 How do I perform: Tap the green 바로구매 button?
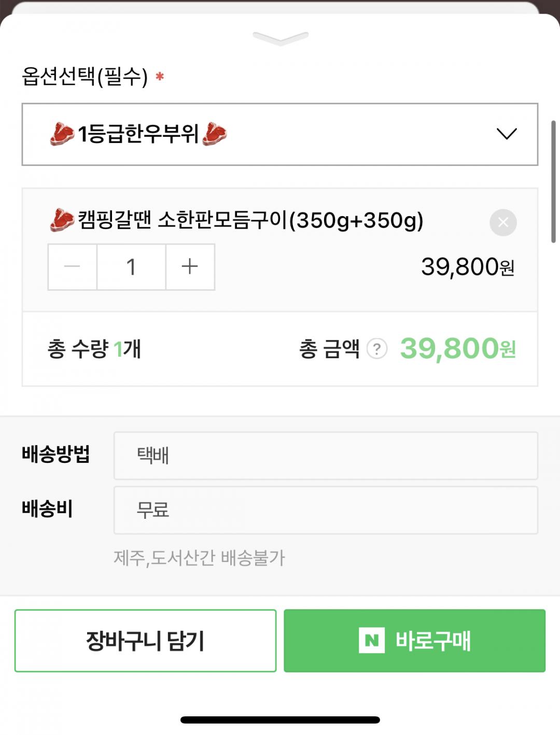415,641
